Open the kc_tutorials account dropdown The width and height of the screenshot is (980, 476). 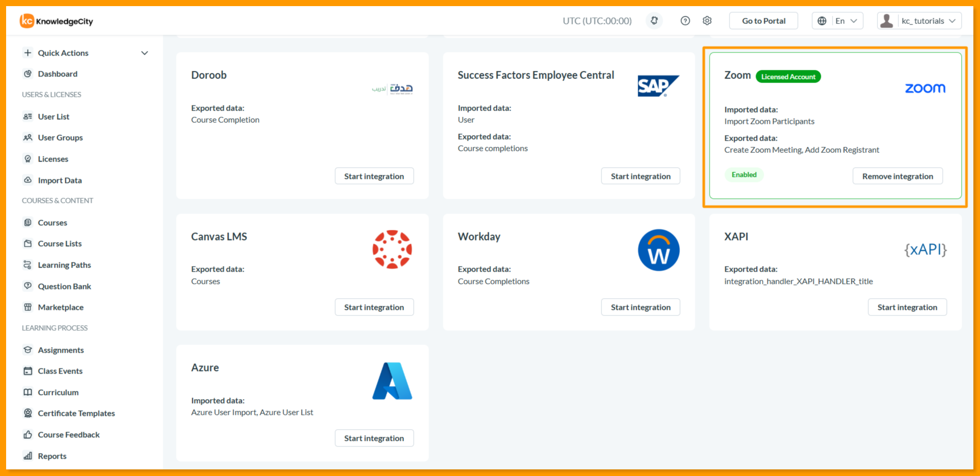tap(919, 21)
